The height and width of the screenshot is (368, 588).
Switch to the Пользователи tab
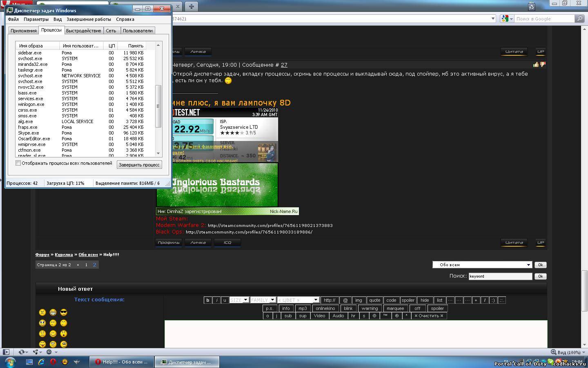pyautogui.click(x=138, y=31)
